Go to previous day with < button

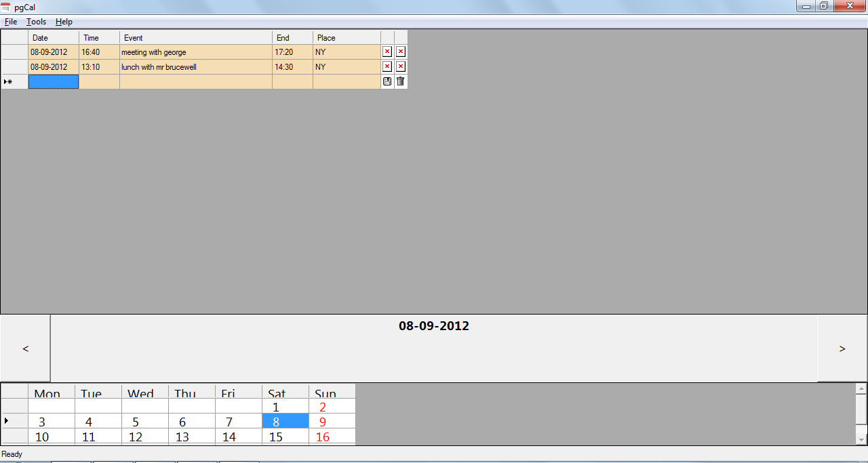(x=25, y=348)
